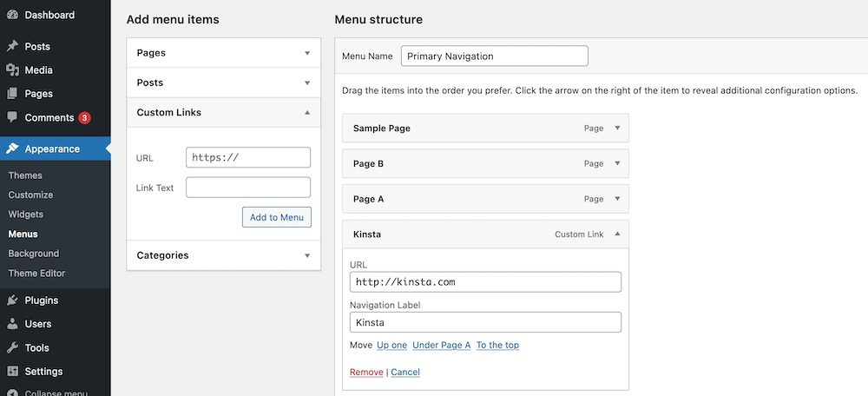Click the Plugins plug icon

click(12, 300)
